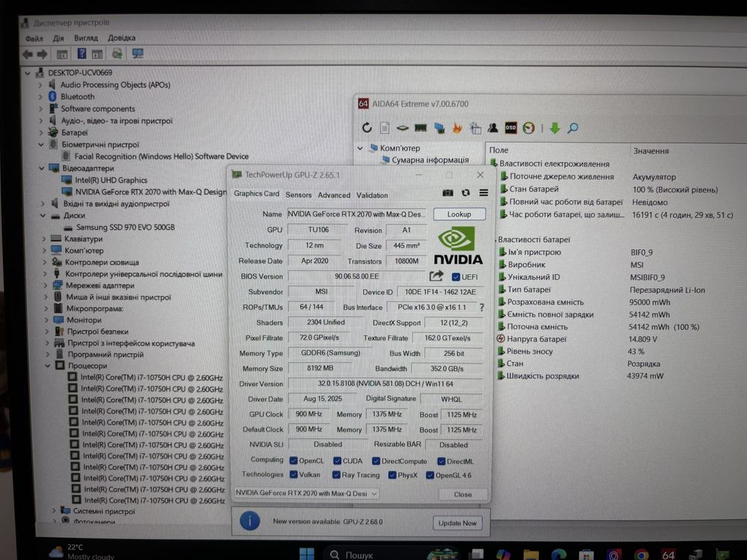Click the AIDA64 OSD panel icon
The width and height of the screenshot is (747, 560).
(511, 128)
